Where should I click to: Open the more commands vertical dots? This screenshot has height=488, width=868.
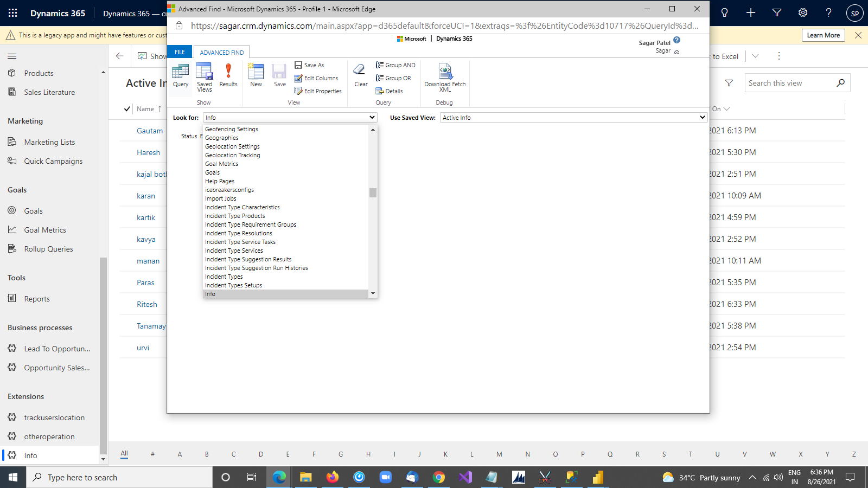[779, 56]
